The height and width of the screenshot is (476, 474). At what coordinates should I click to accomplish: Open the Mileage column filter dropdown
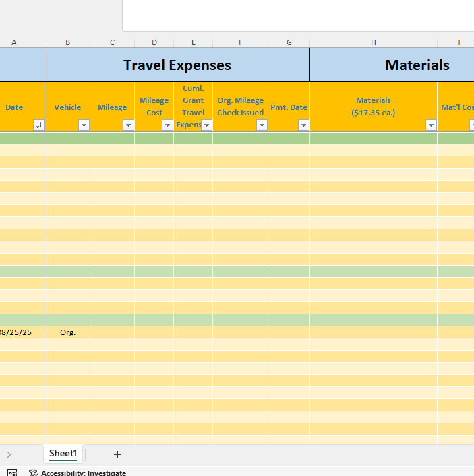click(128, 125)
